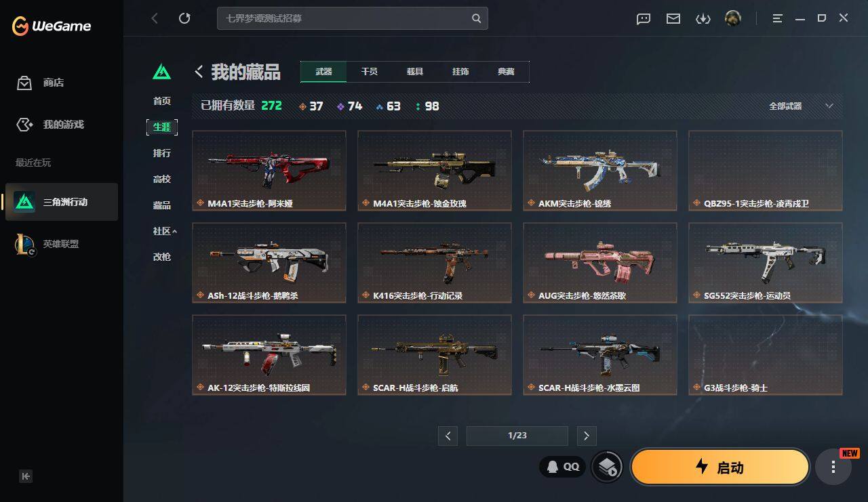This screenshot has height=502, width=868.
Task: Select the AKM突击步枪-锦绣 weapon card
Action: [600, 171]
